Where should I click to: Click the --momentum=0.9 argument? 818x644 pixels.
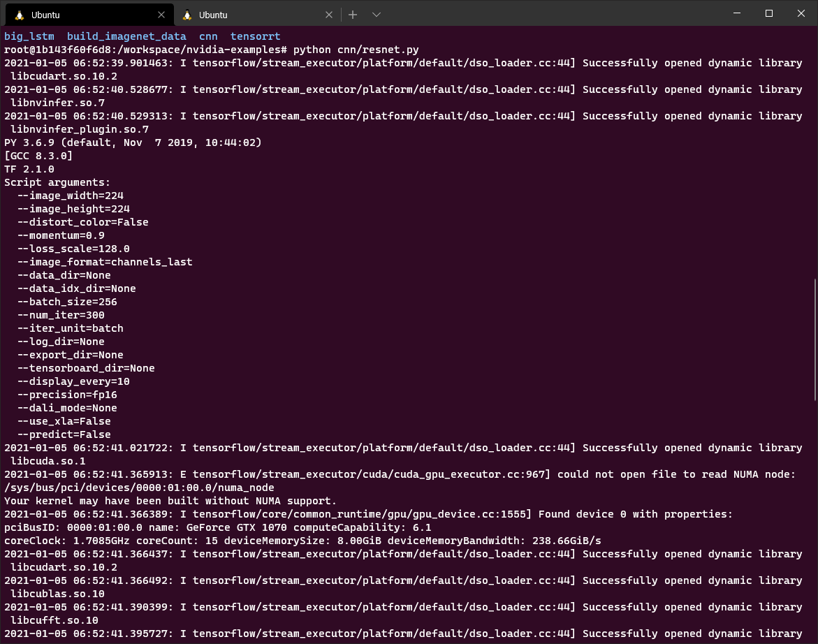(61, 235)
